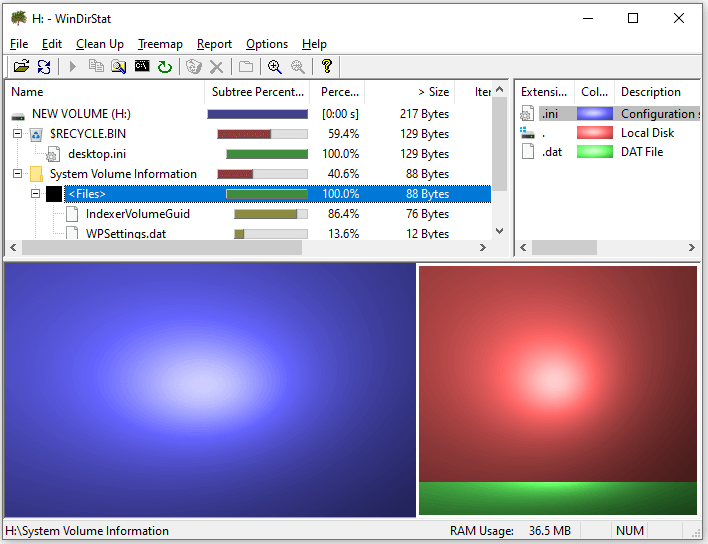Open the Help menu
Viewport: 708px width, 544px height.
(x=314, y=44)
